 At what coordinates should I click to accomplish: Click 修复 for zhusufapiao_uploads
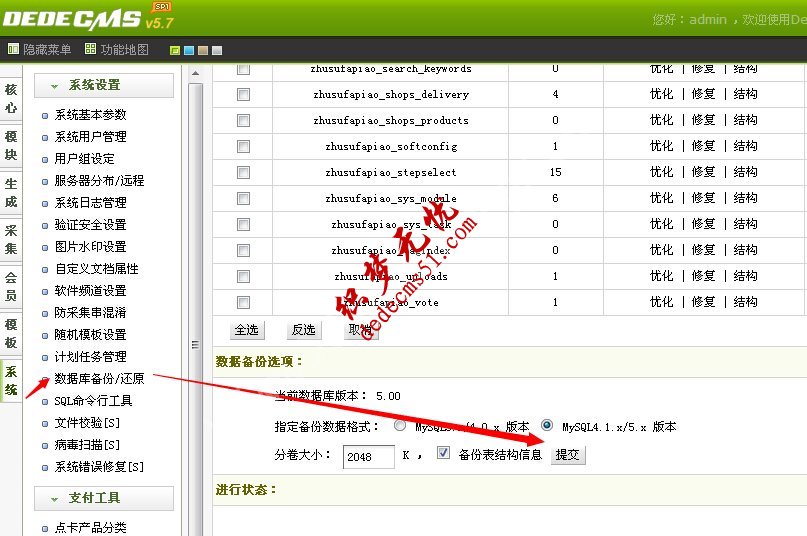(x=704, y=276)
